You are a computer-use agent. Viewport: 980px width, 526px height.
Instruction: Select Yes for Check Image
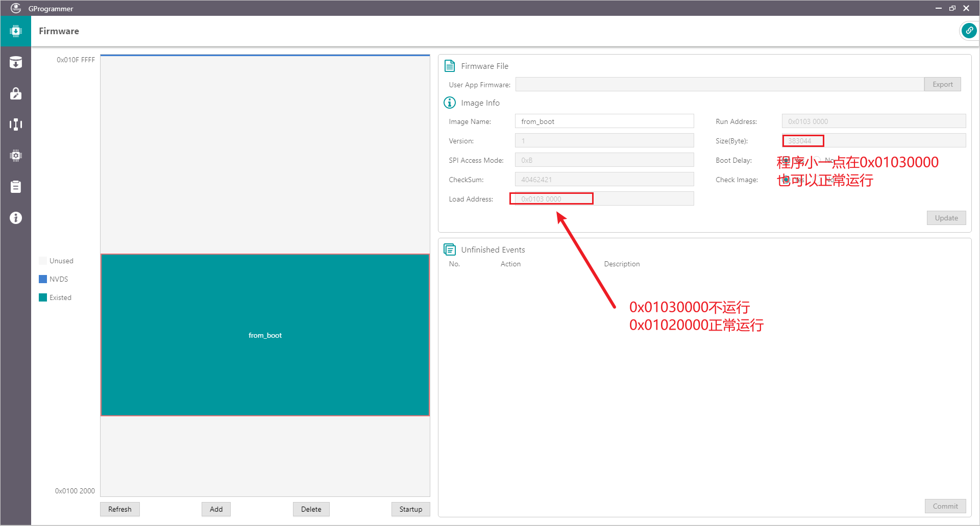786,180
